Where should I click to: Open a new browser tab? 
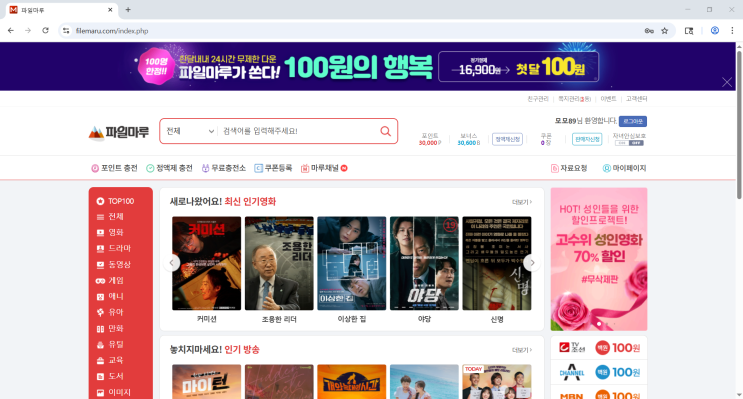pyautogui.click(x=128, y=9)
